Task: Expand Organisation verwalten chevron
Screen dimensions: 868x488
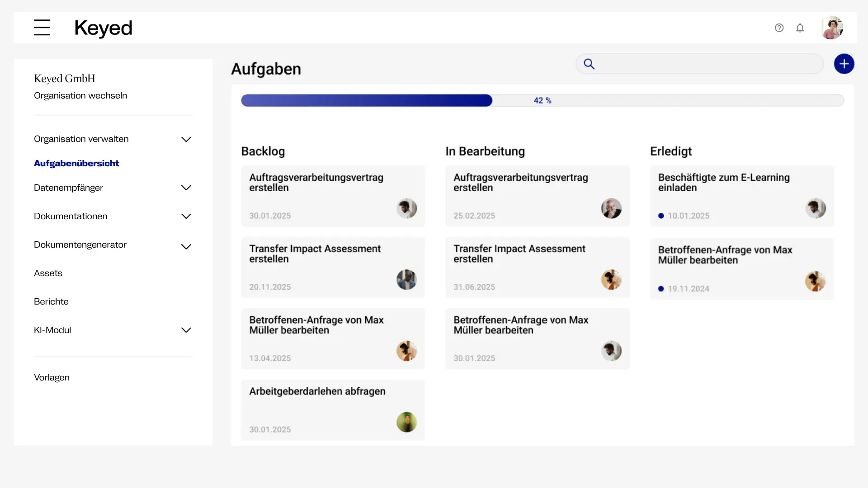Action: click(x=186, y=139)
